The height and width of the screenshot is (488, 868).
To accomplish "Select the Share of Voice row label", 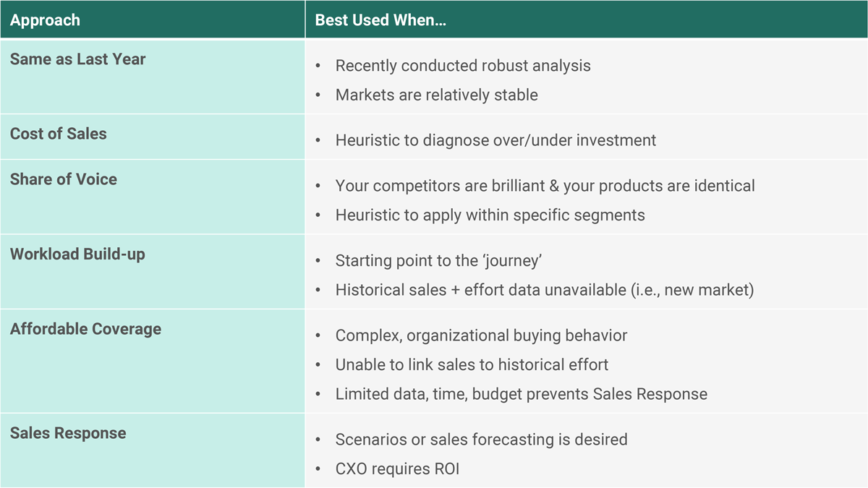I will pyautogui.click(x=63, y=179).
